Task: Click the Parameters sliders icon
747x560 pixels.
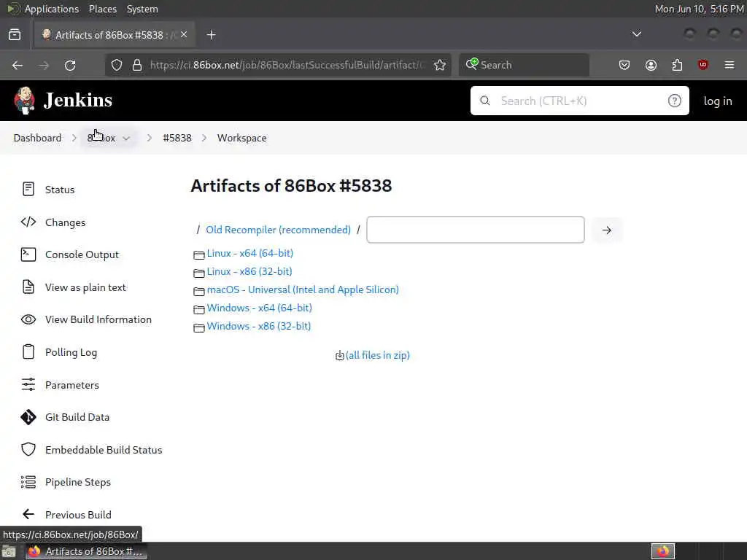Action: pos(28,384)
